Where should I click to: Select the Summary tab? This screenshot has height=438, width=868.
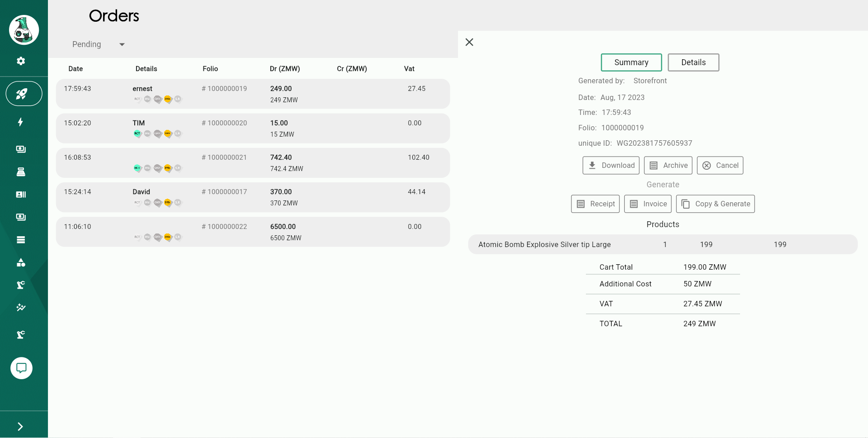pyautogui.click(x=631, y=62)
